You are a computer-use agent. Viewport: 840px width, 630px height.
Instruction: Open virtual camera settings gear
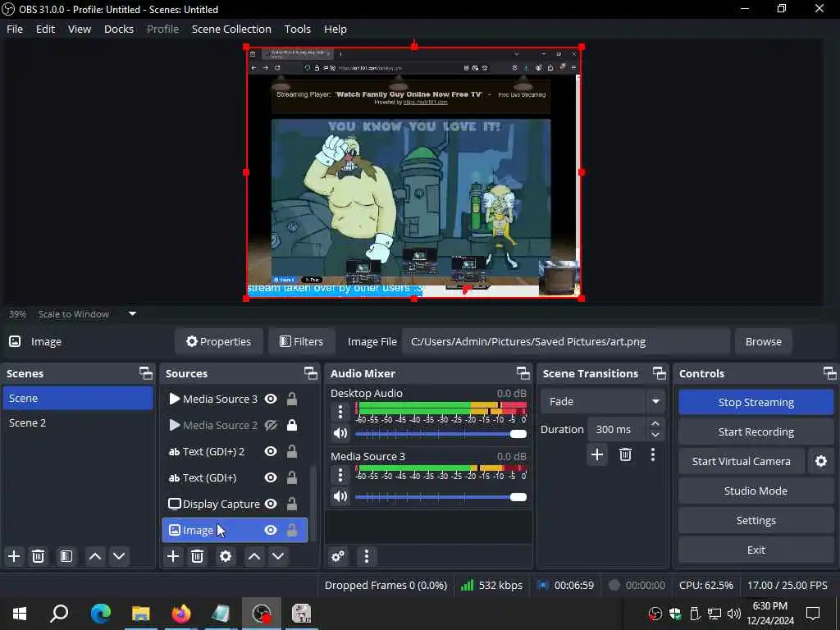coord(820,461)
